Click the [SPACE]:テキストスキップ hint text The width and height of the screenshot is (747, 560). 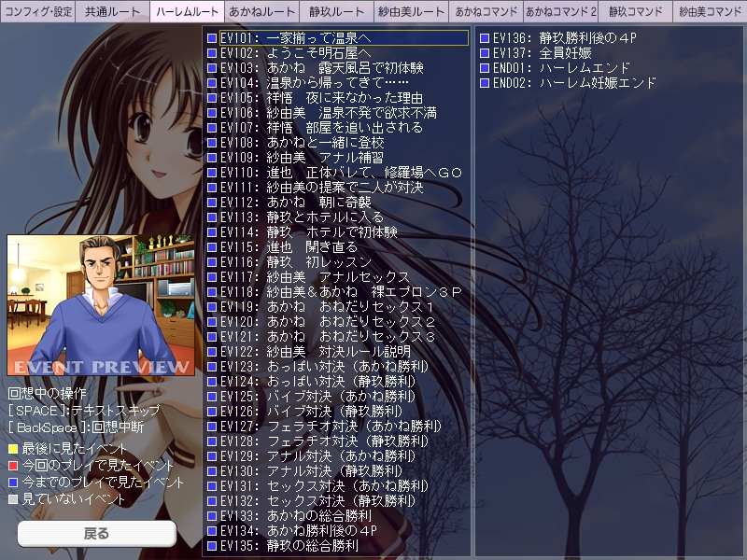[x=84, y=410]
